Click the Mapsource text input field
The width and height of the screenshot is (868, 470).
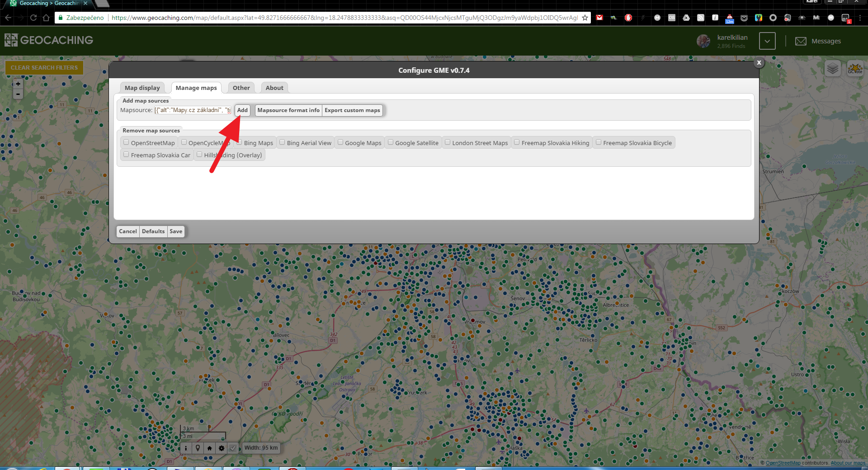click(193, 110)
